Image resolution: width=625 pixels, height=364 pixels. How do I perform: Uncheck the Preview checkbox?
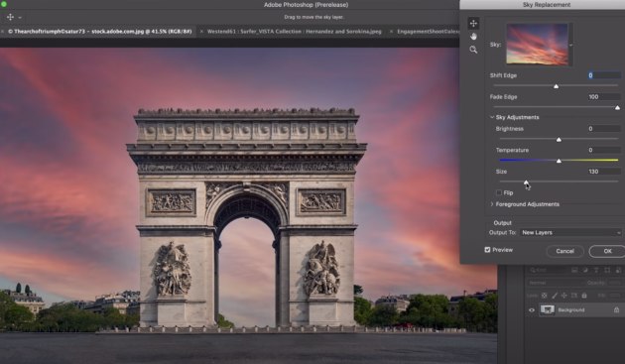click(x=487, y=250)
